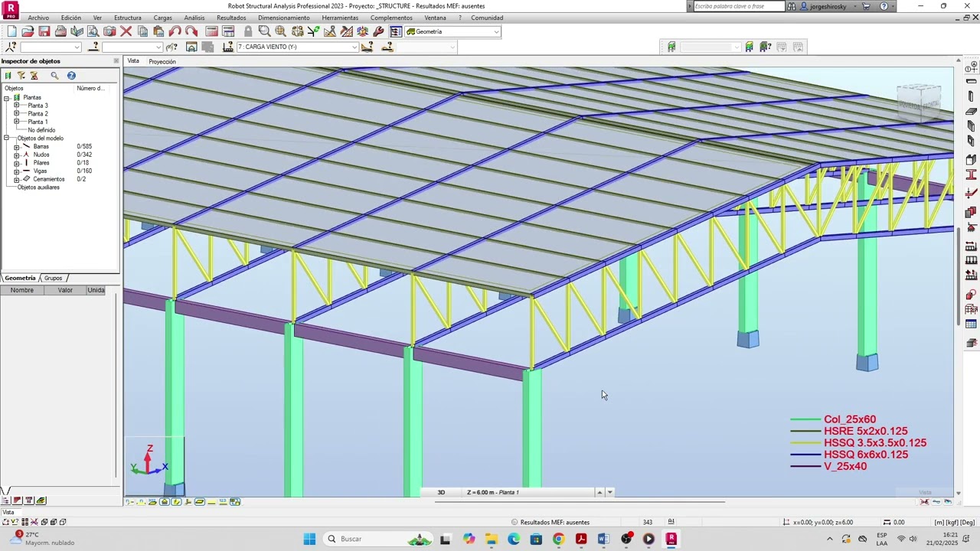Expand the Barras tree node
This screenshot has height=551, width=980.
pyautogui.click(x=17, y=146)
